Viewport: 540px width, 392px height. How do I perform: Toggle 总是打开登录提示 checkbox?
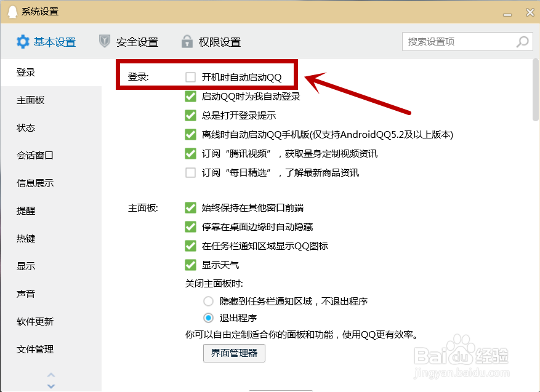tap(190, 115)
